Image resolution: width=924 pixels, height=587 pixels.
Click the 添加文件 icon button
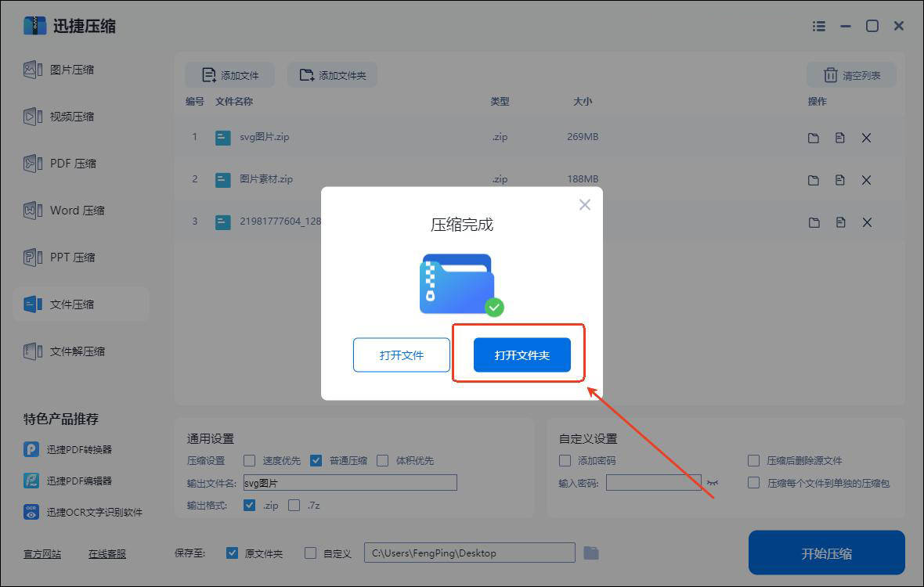click(229, 75)
